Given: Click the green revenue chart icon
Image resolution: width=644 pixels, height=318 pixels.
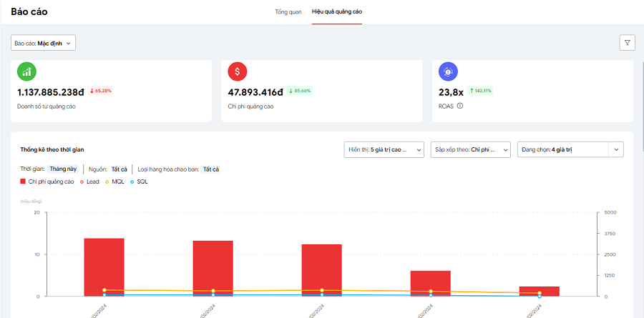Looking at the screenshot, I should [27, 71].
